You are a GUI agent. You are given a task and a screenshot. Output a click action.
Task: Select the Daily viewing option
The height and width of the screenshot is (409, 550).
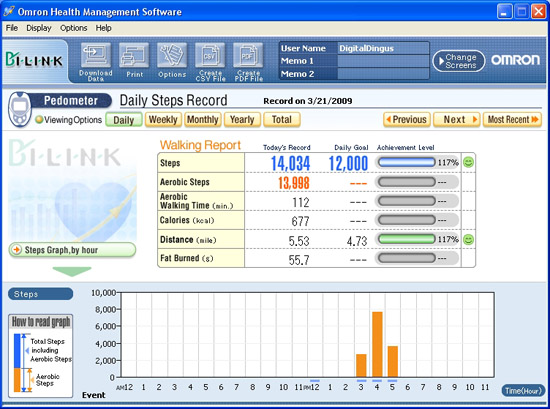pos(123,120)
